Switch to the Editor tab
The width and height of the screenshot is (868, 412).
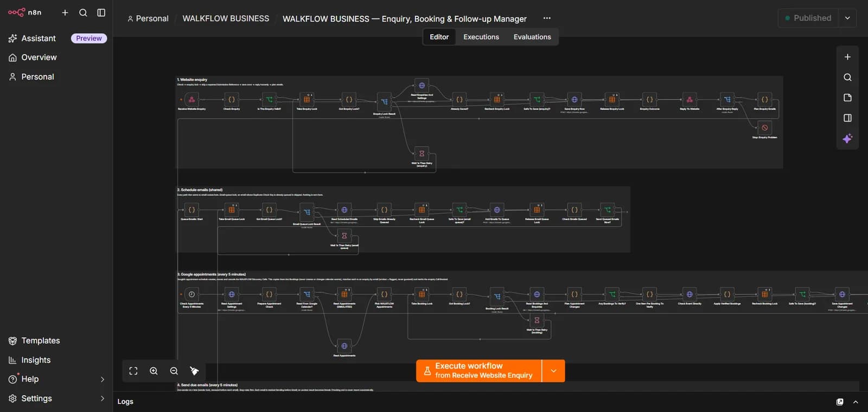coord(439,37)
